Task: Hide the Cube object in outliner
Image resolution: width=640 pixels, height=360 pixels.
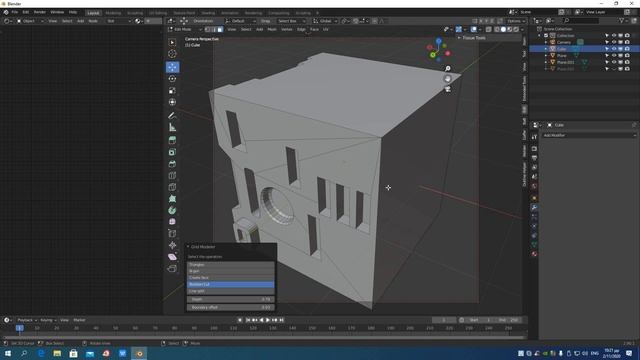Action: pyautogui.click(x=614, y=49)
